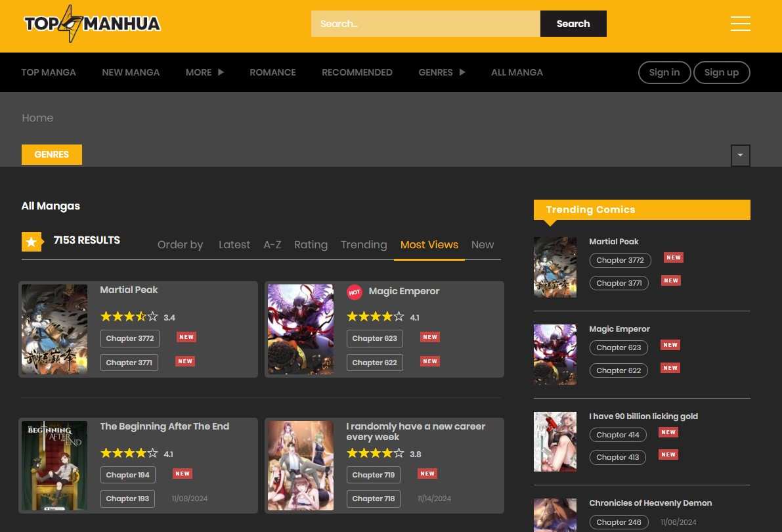Select the Most Views sort tab

(x=429, y=244)
